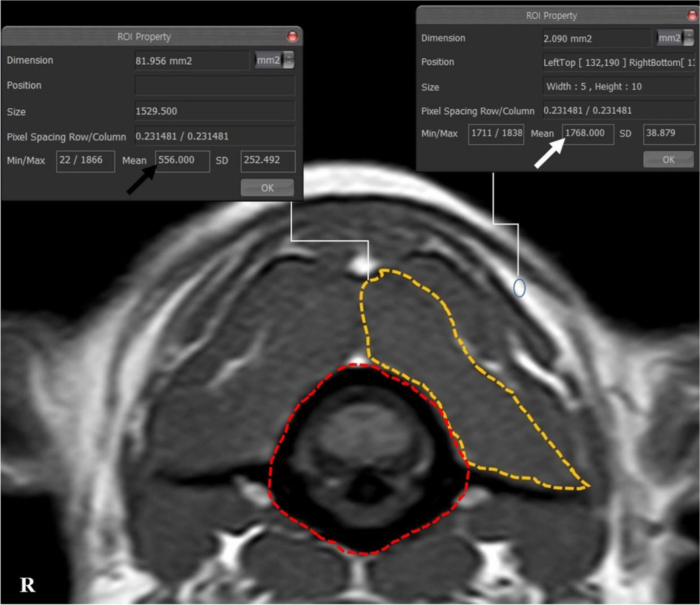Click OK in left ROI Property dialog
The image size is (700, 605).
coord(267,188)
